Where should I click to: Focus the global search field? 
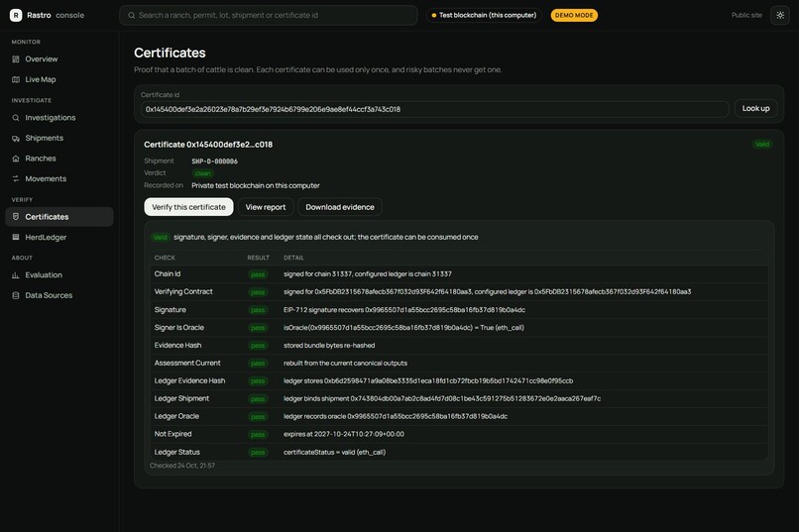click(269, 15)
